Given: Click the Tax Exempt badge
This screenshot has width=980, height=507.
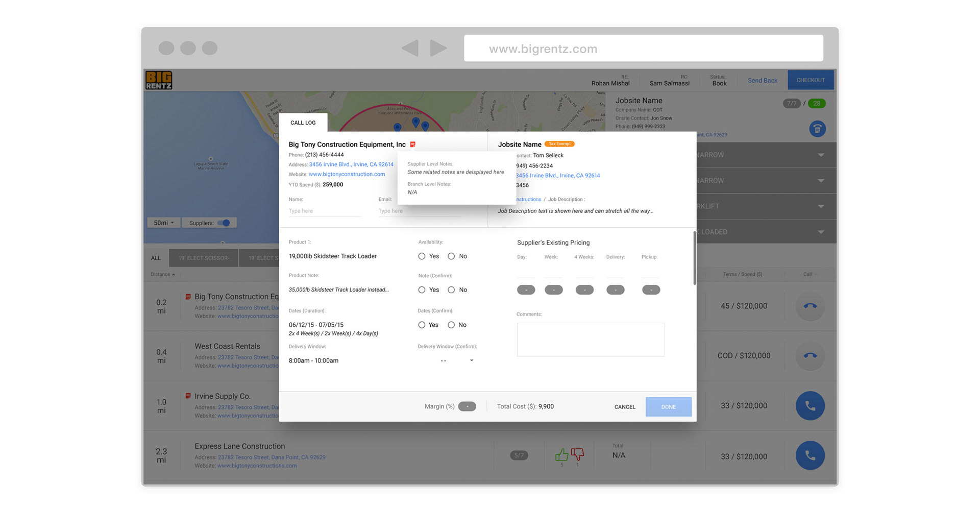Looking at the screenshot, I should click(559, 144).
